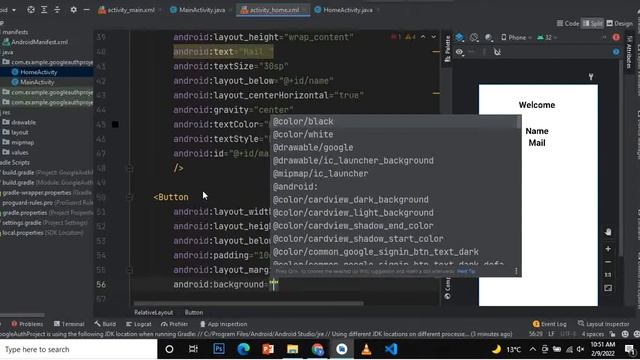This screenshot has width=640, height=360.
Task: Click the Button breadcrumb in editor footer
Action: pyautogui.click(x=194, y=312)
